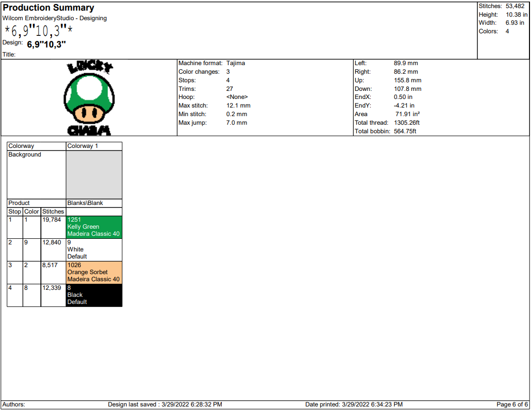Select the Area value 71.91 in²
This screenshot has width=532, height=410.
click(408, 114)
